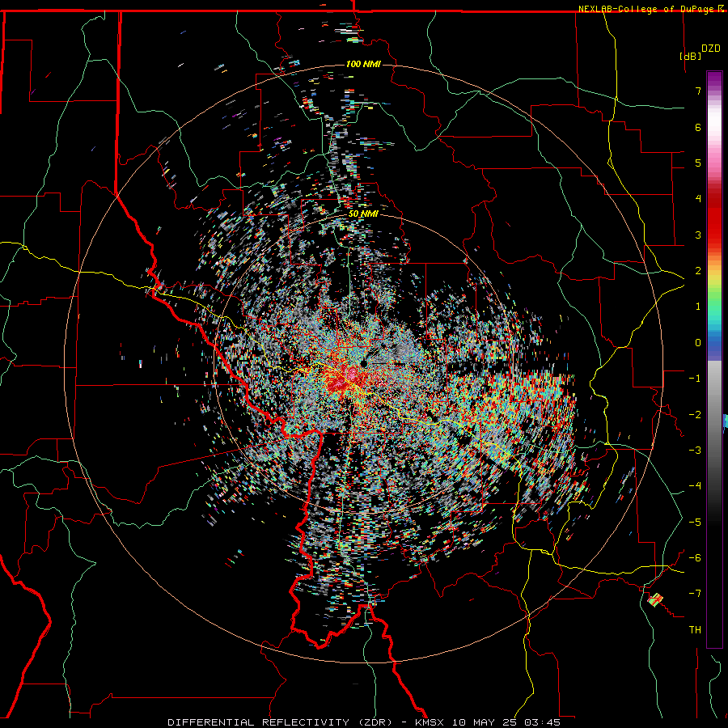Click the dense red radar core at the center
Viewport: 728px width, 728px height.
345,379
